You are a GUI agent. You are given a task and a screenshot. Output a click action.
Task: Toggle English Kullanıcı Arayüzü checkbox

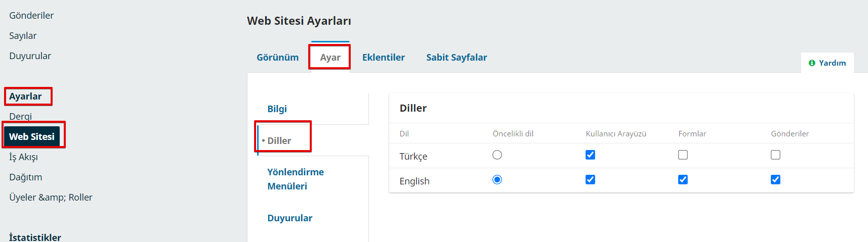[590, 180]
